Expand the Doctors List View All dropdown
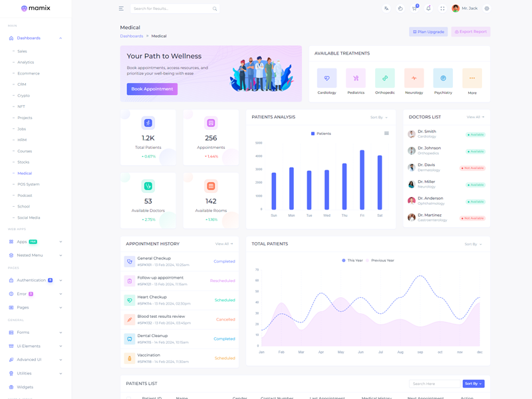 click(475, 117)
